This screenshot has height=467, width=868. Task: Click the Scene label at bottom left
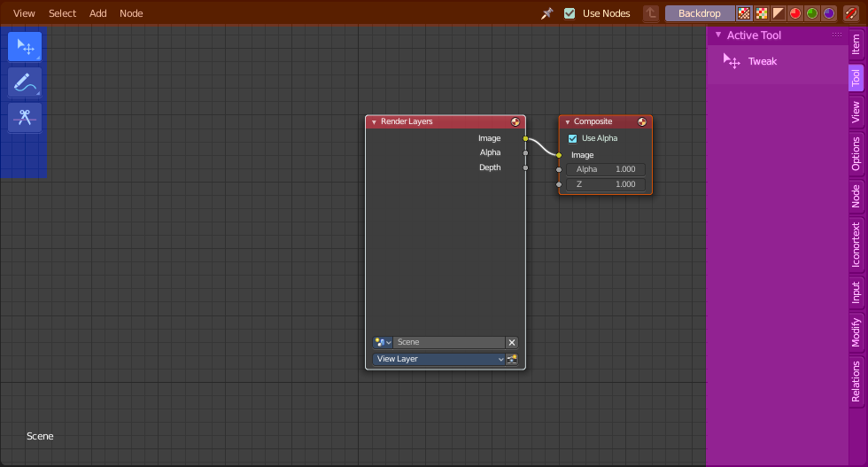tap(40, 436)
